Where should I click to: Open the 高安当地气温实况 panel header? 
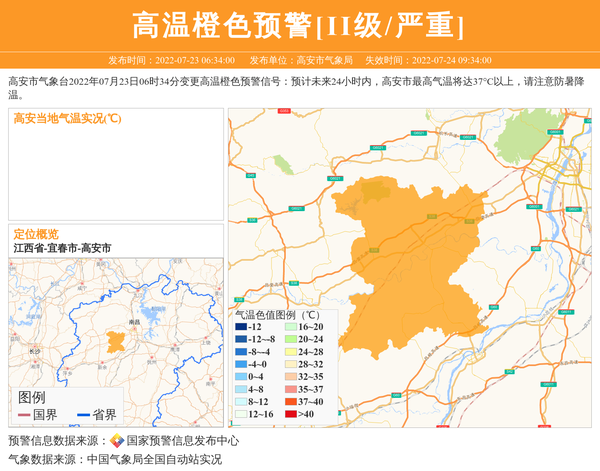[67, 118]
